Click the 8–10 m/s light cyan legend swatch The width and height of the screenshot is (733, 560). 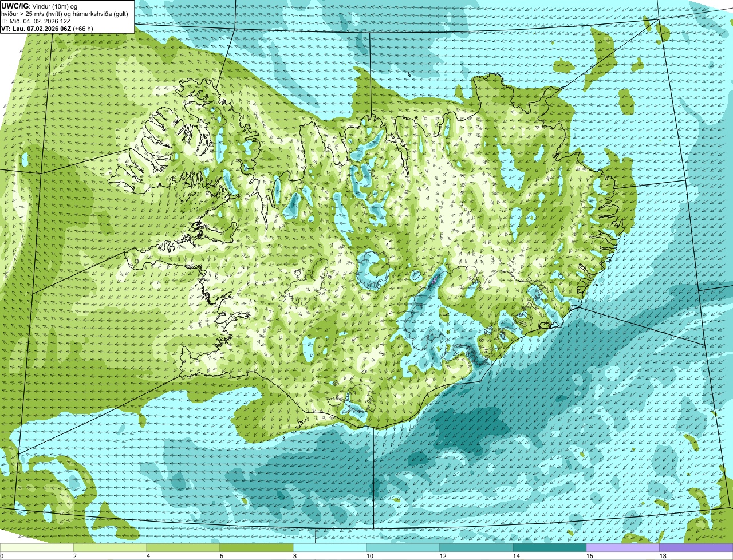click(330, 548)
